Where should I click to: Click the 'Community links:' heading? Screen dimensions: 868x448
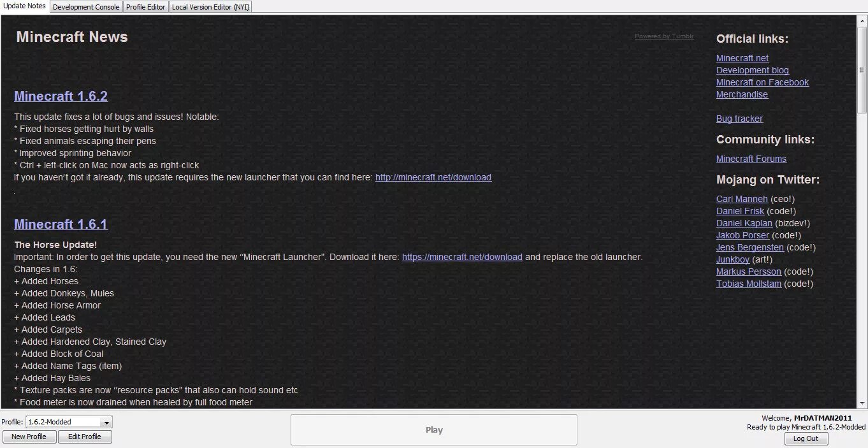765,140
